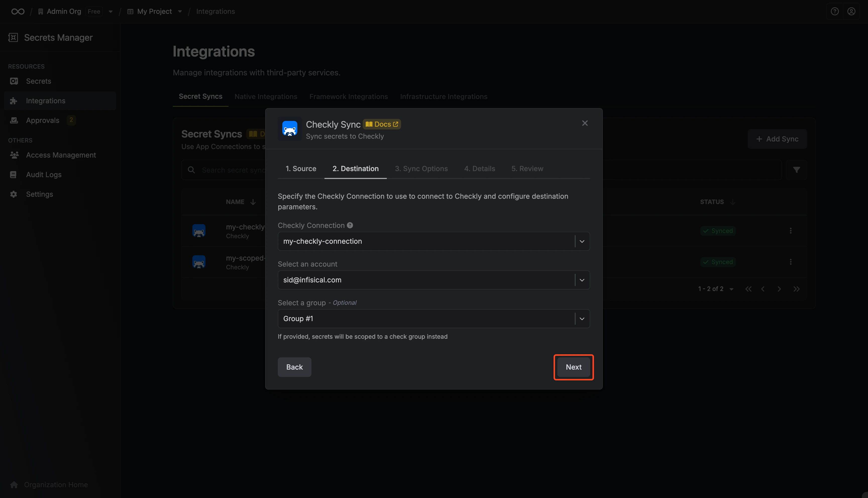Open rows-per-page dropdown beside 1 - 2 of 2
Viewport: 868px width, 498px height.
pyautogui.click(x=731, y=289)
